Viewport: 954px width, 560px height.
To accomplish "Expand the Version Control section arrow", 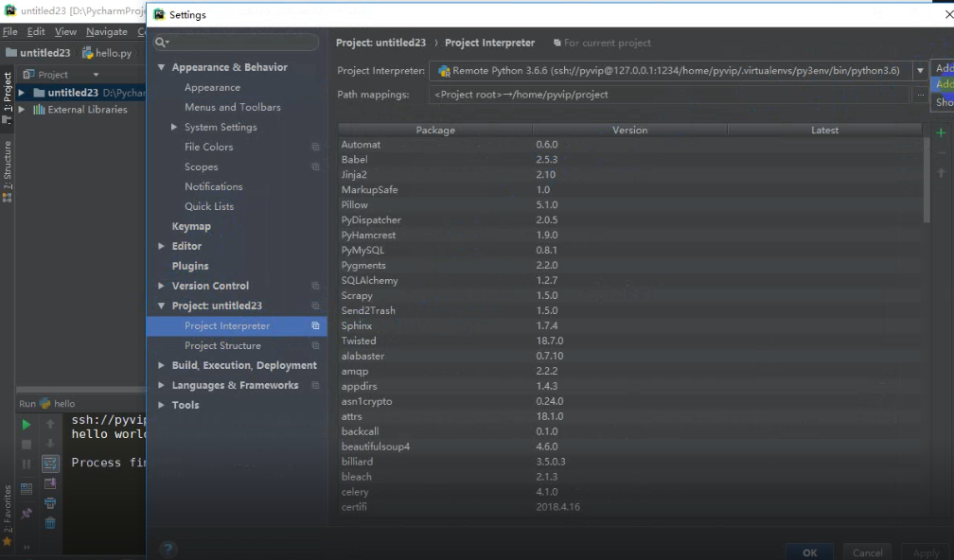I will click(161, 286).
